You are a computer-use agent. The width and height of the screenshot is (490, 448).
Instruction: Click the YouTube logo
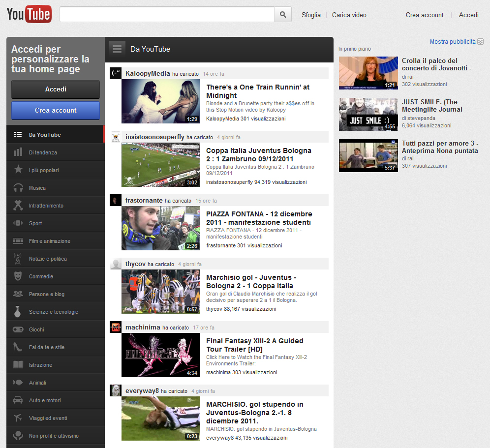pyautogui.click(x=29, y=14)
